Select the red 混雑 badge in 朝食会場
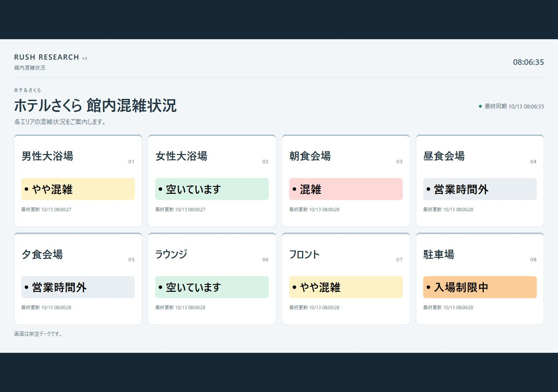The image size is (558, 392). (346, 189)
